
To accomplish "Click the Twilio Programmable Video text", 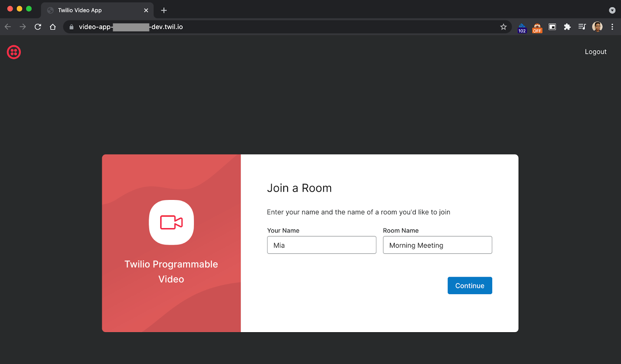I will coord(171,272).
